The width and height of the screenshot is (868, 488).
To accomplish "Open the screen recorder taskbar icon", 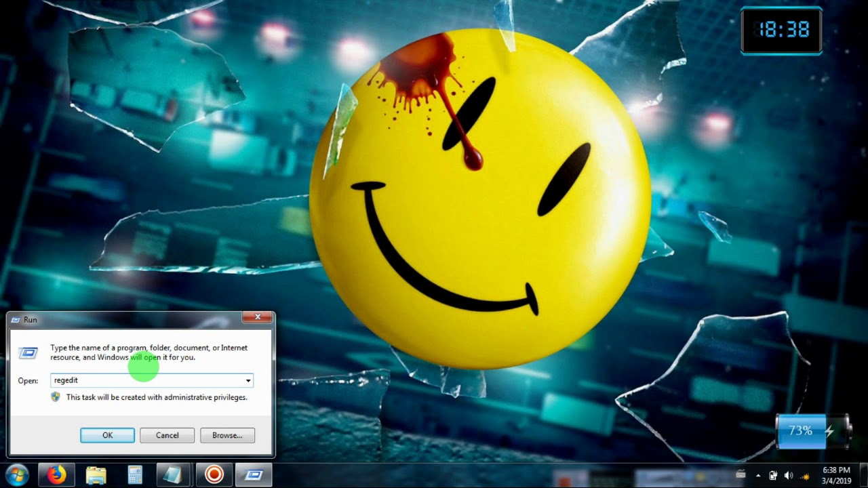I will [214, 475].
